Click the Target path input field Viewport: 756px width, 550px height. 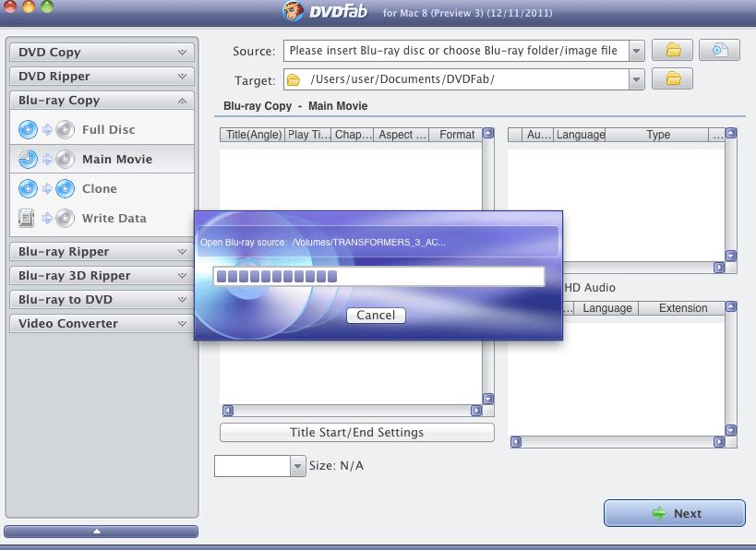click(x=456, y=79)
